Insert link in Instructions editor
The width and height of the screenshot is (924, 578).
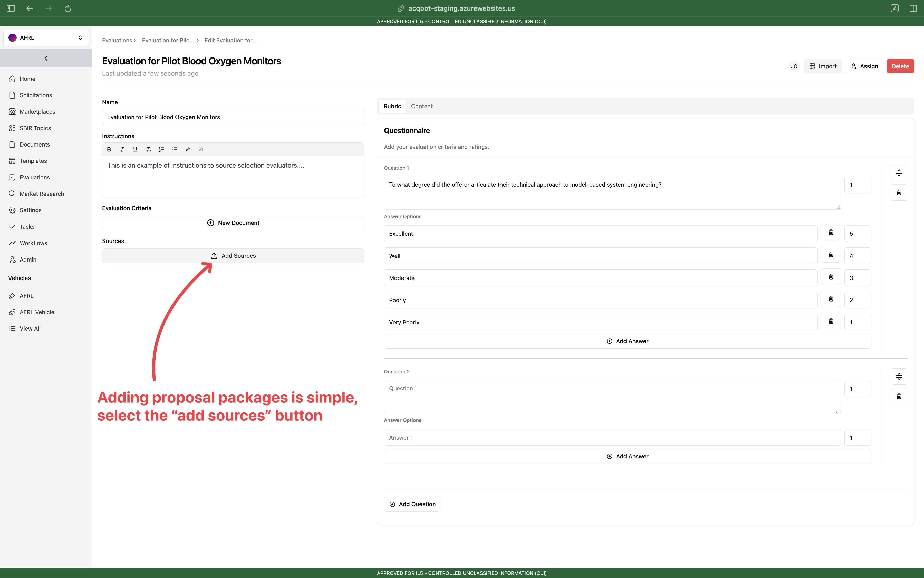tap(188, 149)
